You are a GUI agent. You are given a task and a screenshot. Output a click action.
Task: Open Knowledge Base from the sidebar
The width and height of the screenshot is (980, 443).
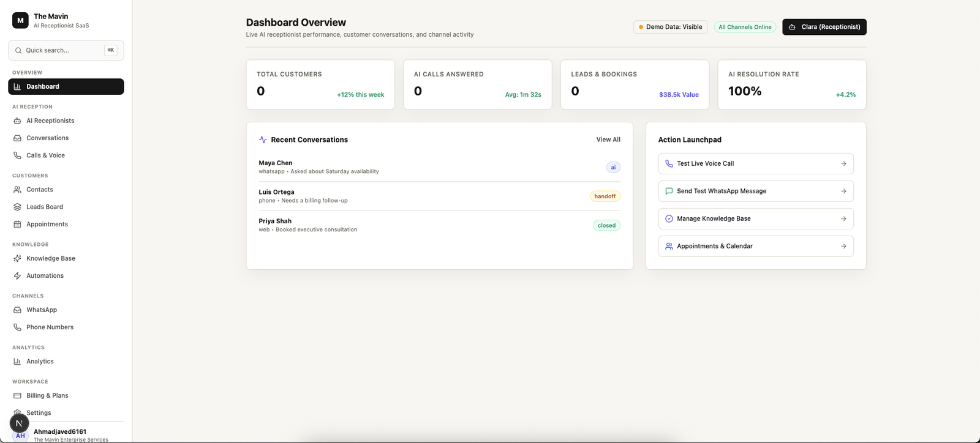point(66,259)
